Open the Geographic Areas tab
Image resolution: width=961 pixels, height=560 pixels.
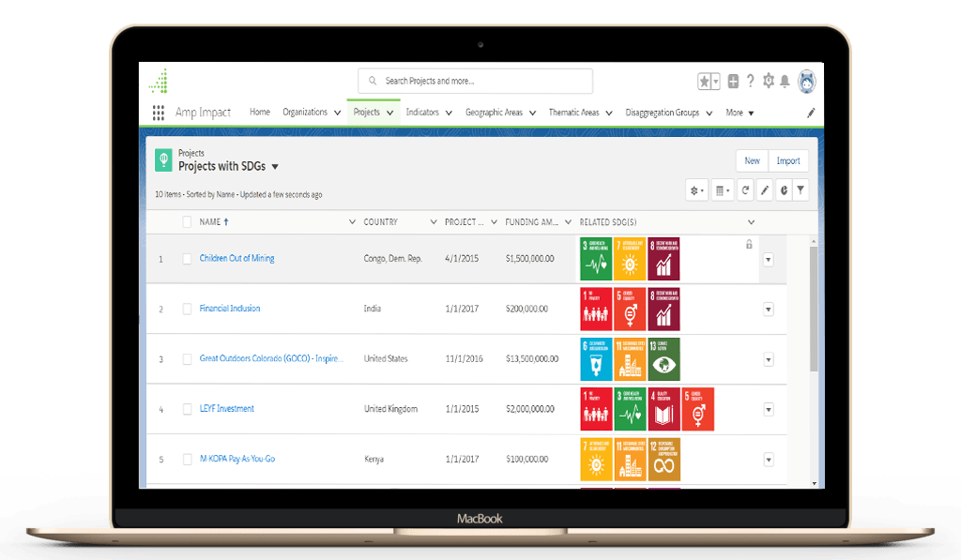(494, 113)
